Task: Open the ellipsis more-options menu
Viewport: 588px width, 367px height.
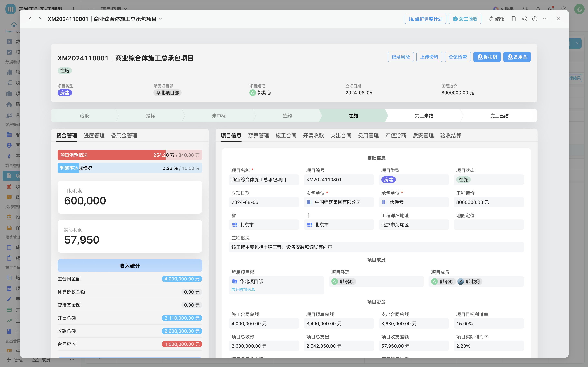Action: (545, 19)
